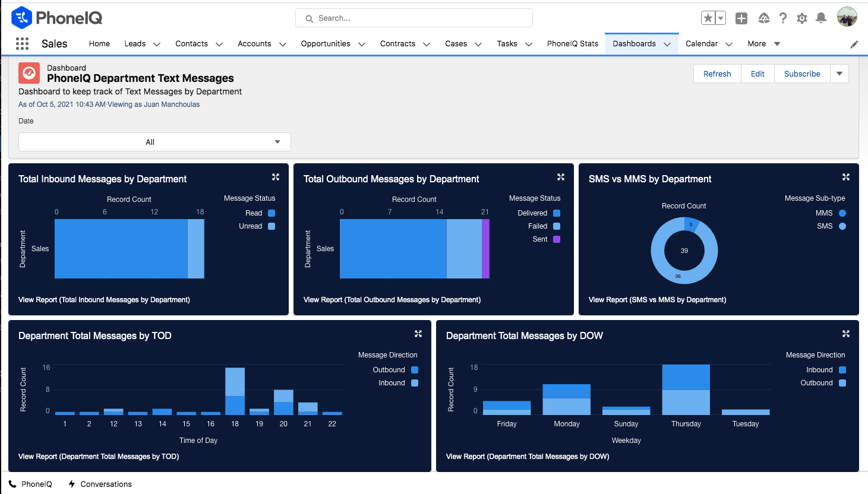Open the user profile avatar
This screenshot has height=494, width=868.
847,17
